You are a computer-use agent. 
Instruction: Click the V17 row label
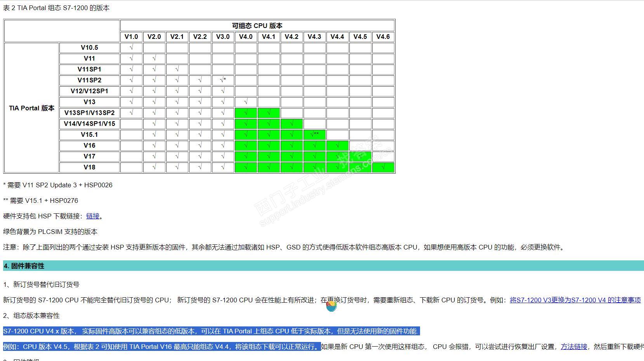[x=89, y=157]
